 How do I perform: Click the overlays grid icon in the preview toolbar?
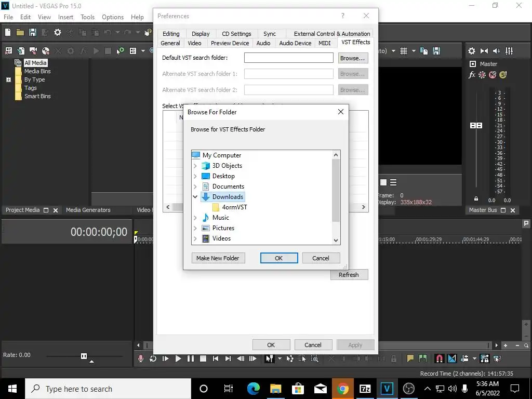point(403,51)
